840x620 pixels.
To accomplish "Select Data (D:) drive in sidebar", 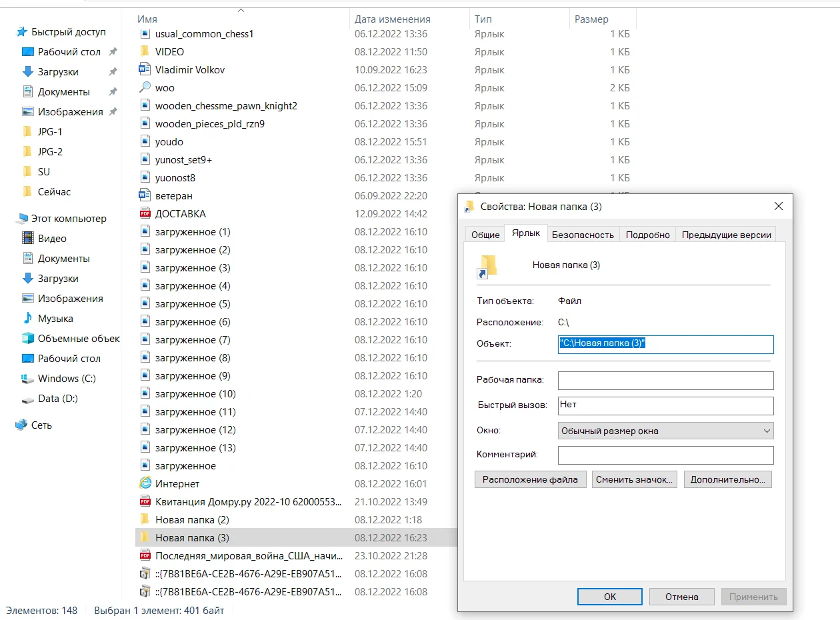I will (57, 399).
